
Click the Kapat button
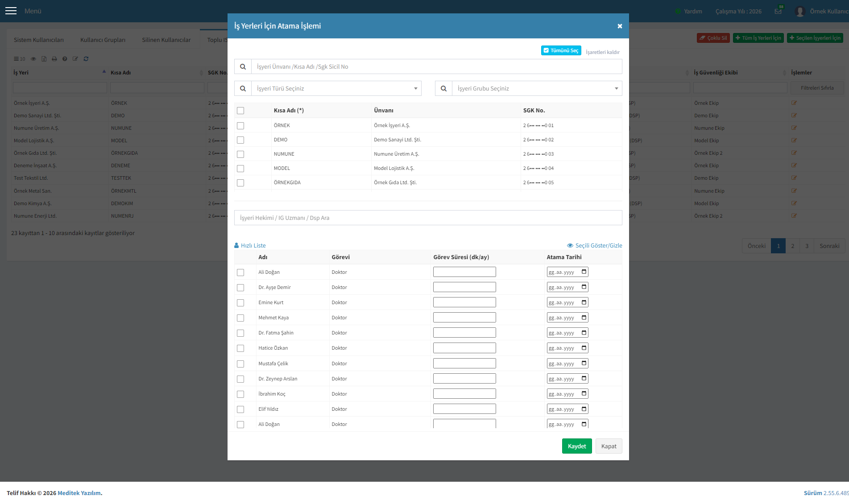pyautogui.click(x=609, y=446)
